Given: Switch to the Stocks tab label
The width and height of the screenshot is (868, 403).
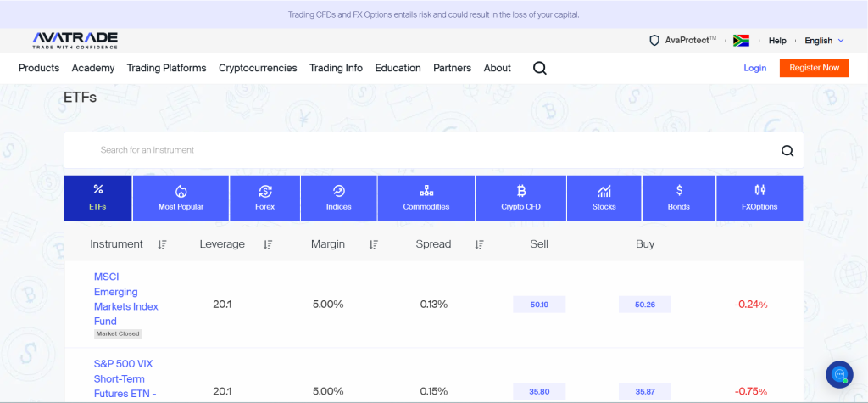Looking at the screenshot, I should click(604, 207).
